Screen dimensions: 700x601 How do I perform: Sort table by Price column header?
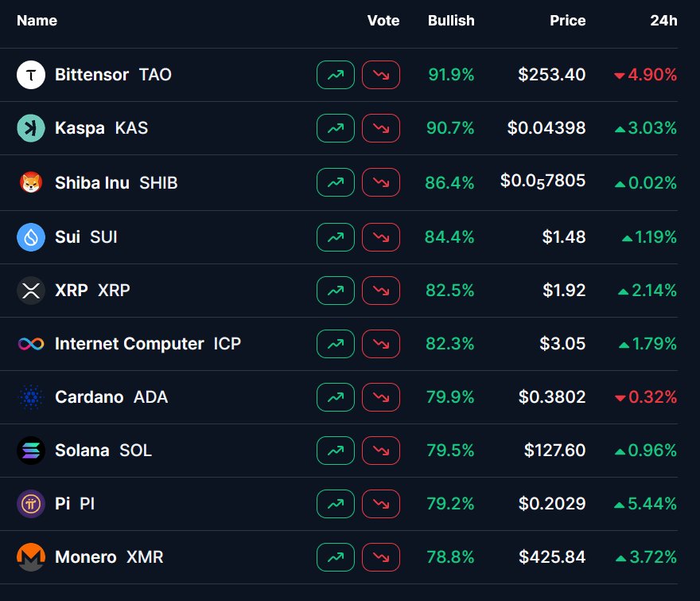(567, 21)
